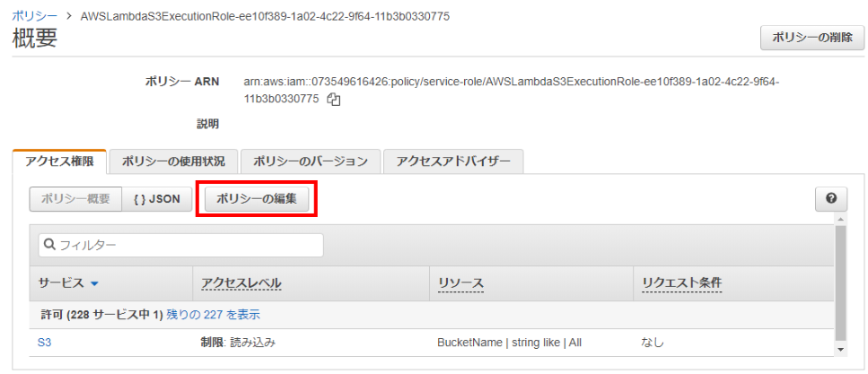
Task: Click the リクエスト条件 column header
Action: click(682, 283)
